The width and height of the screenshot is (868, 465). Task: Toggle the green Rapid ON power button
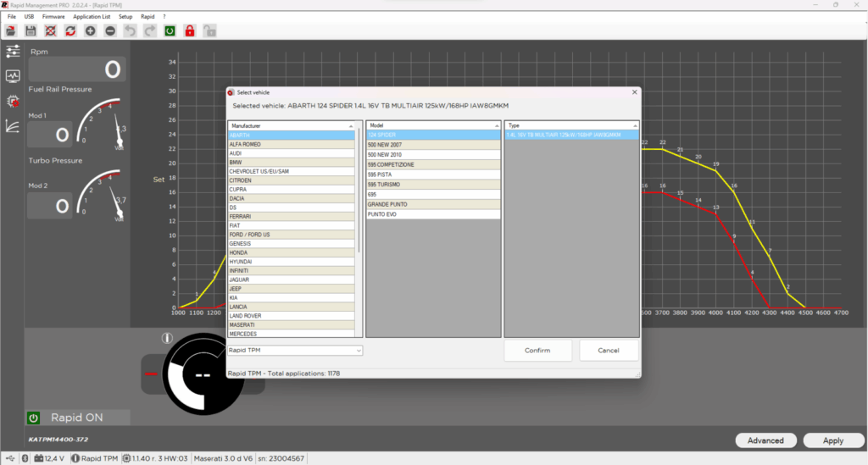click(x=34, y=418)
